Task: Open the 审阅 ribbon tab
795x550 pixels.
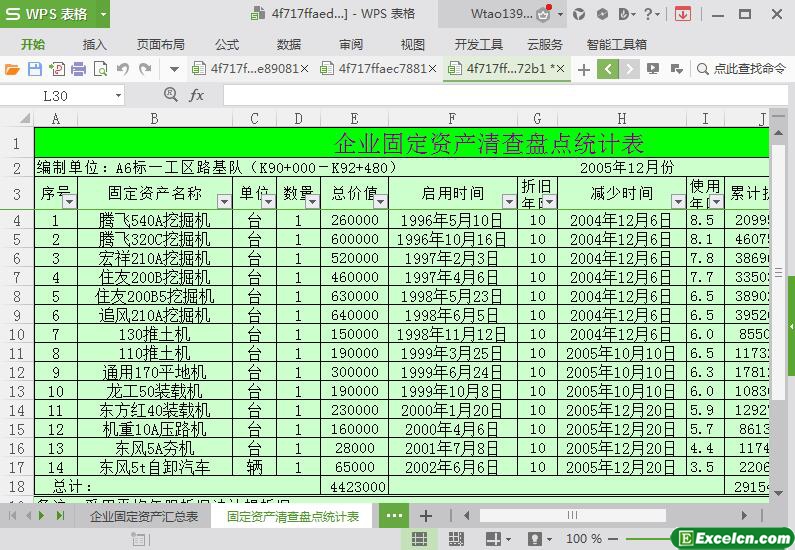Action: pyautogui.click(x=351, y=45)
